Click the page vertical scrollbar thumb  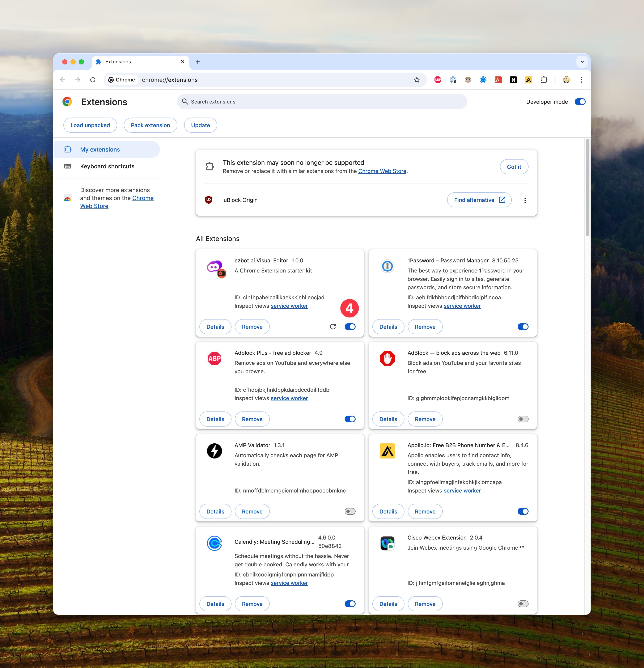tap(588, 187)
